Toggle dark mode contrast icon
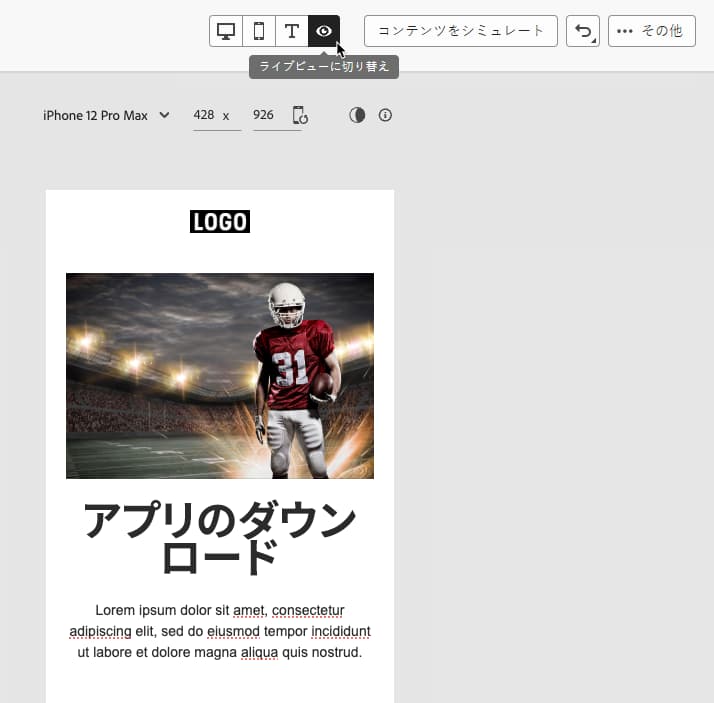The width and height of the screenshot is (714, 703). pyautogui.click(x=357, y=115)
